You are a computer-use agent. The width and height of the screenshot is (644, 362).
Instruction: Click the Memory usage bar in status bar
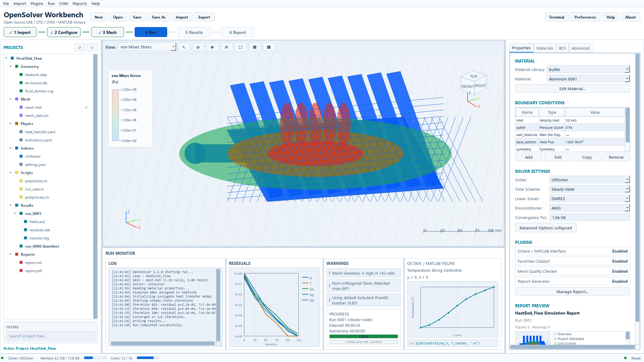coord(95,358)
